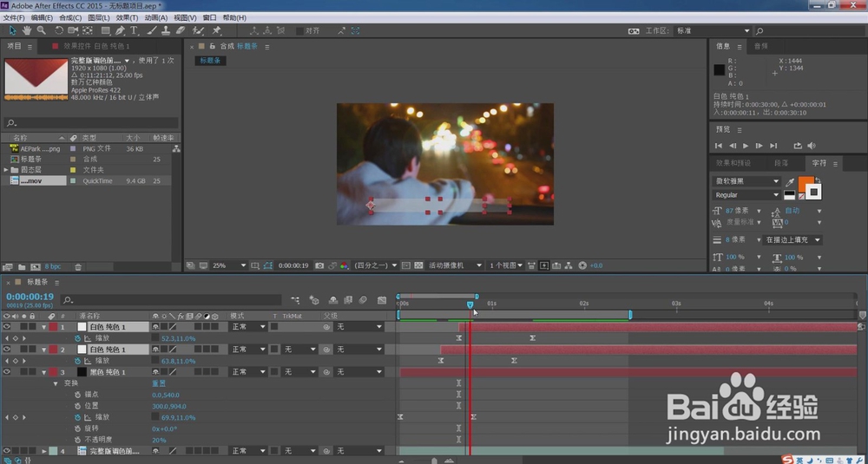The width and height of the screenshot is (868, 464).
Task: Select the Horizontal Type tool
Action: tap(134, 30)
